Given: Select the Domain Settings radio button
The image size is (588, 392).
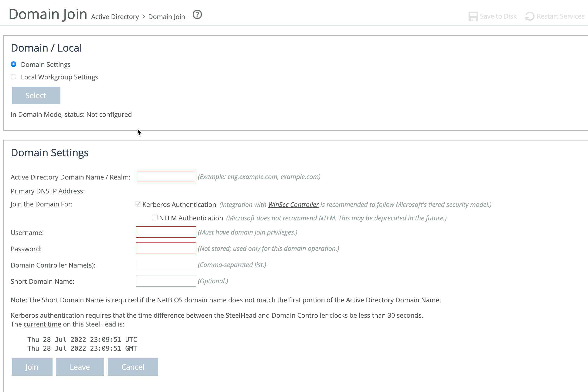Looking at the screenshot, I should pyautogui.click(x=14, y=64).
